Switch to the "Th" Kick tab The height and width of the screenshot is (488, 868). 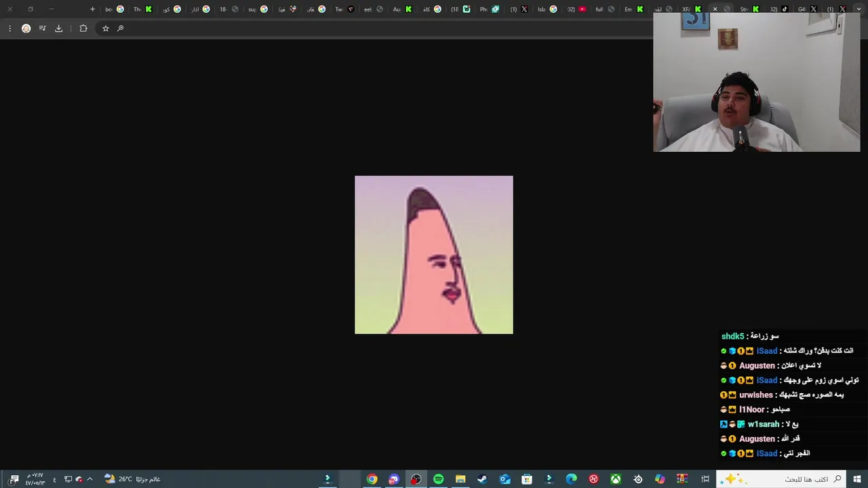142,9
